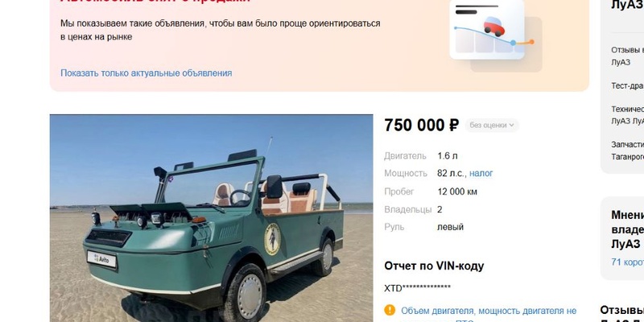
Task: Click the ЛуАЗ title at top right
Action: (x=627, y=4)
